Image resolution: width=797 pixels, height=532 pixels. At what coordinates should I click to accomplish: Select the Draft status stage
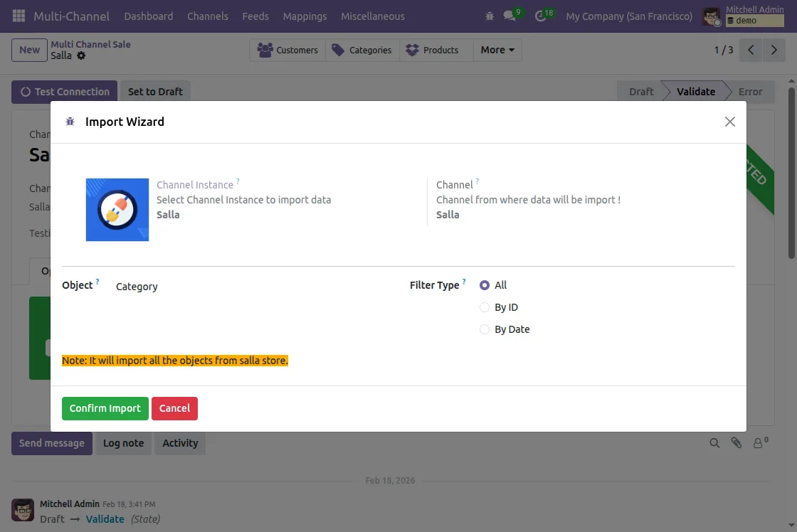click(x=641, y=92)
